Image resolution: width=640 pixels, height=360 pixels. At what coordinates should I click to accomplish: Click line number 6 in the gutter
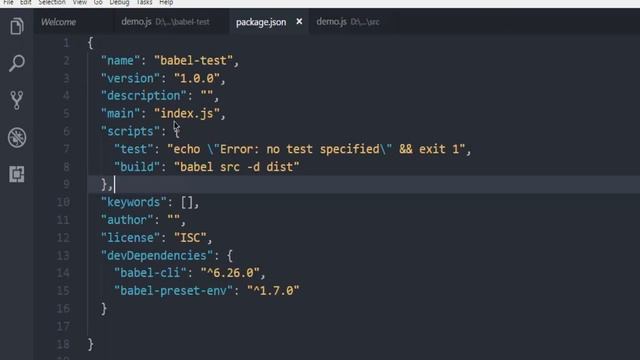coord(66,131)
